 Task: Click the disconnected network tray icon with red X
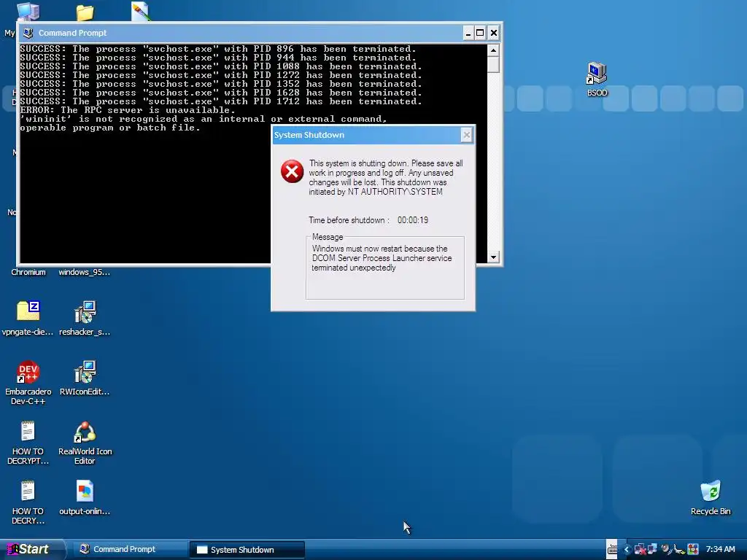click(640, 550)
